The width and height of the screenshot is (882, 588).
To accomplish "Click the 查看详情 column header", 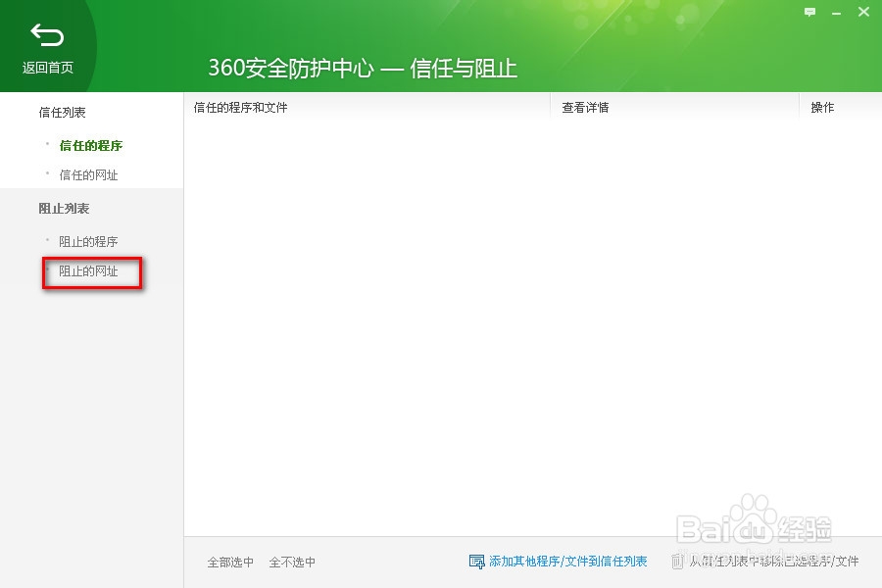I will [x=585, y=108].
